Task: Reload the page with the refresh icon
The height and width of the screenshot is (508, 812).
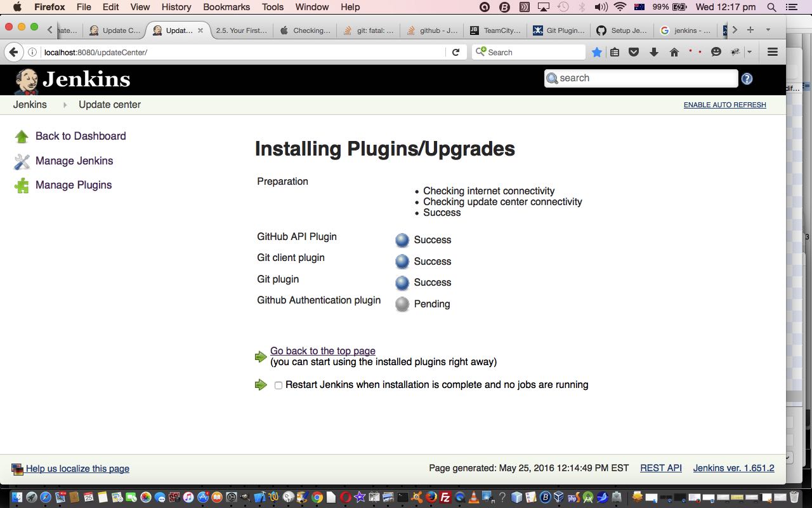Action: point(455,52)
